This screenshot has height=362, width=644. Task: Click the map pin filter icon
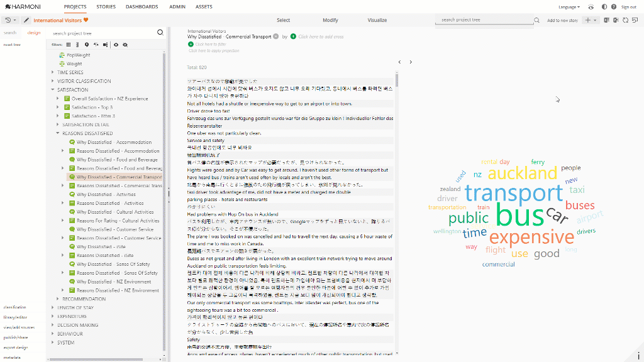click(87, 45)
